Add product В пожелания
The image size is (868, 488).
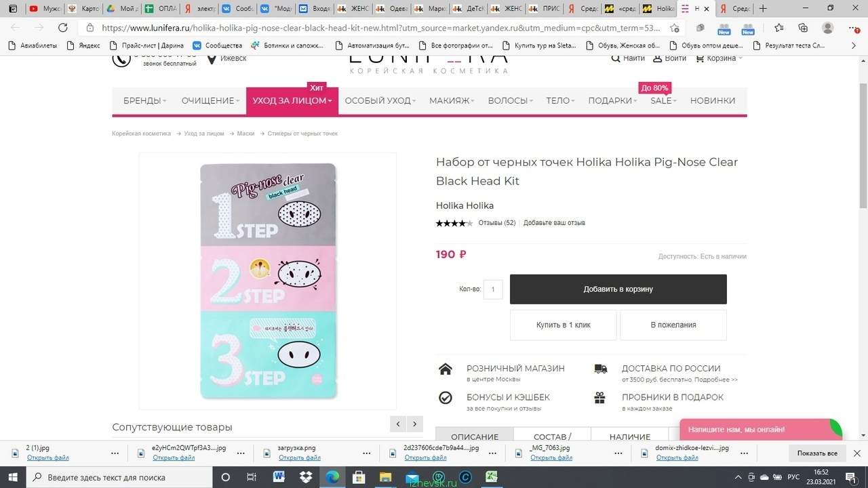tap(673, 325)
